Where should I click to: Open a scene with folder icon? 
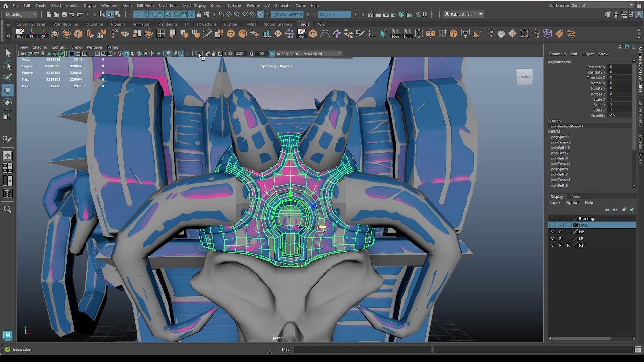(56, 14)
